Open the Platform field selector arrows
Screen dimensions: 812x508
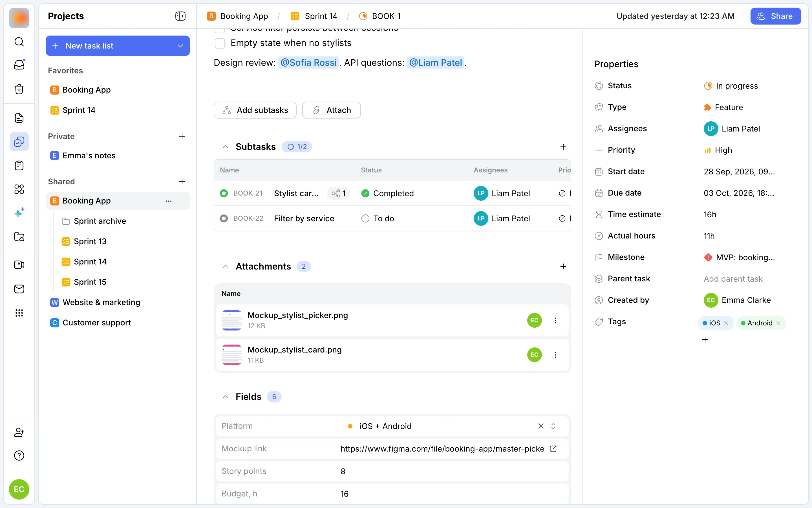(553, 426)
